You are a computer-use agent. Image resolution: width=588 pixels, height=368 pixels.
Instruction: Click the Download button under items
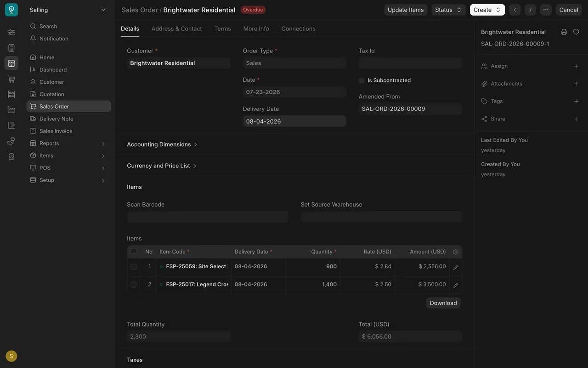pyautogui.click(x=443, y=303)
